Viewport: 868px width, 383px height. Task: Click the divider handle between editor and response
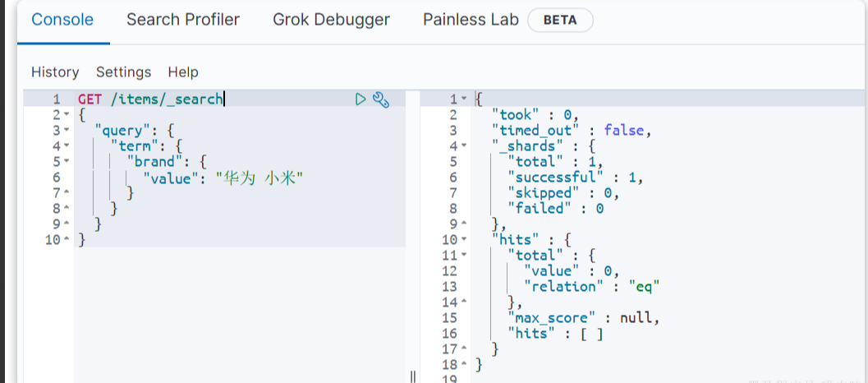pyautogui.click(x=412, y=376)
